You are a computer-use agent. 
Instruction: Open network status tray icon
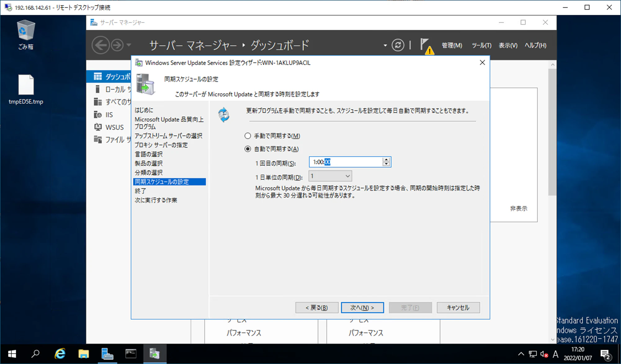533,354
